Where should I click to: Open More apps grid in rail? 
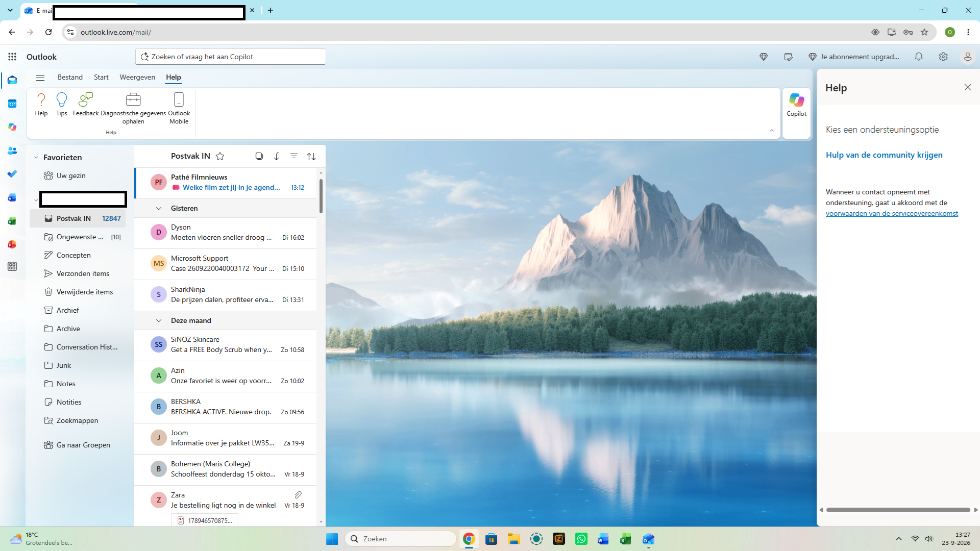click(x=12, y=266)
